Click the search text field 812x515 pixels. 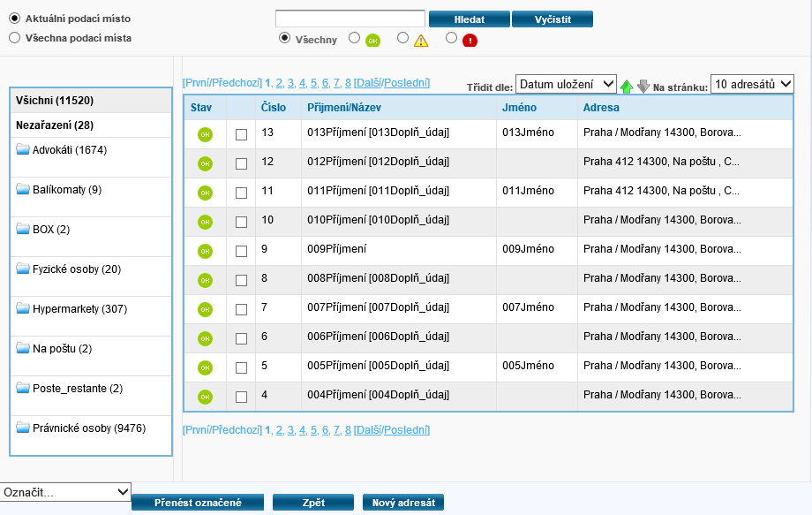(x=350, y=19)
